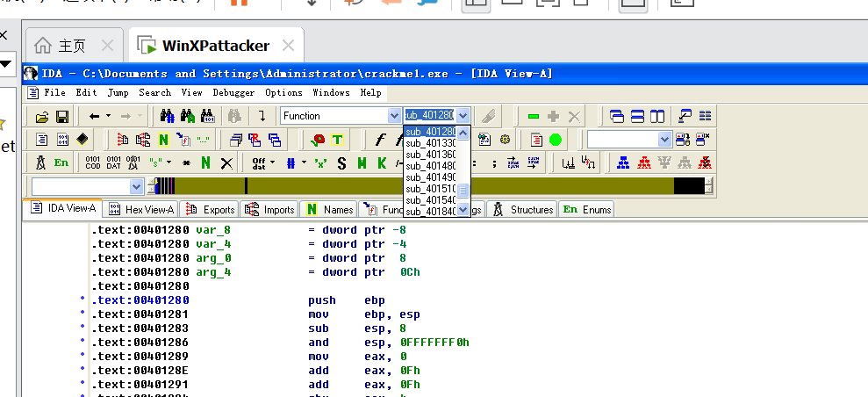Click the red flower signatures icon
This screenshot has height=397, width=868.
coord(318,140)
